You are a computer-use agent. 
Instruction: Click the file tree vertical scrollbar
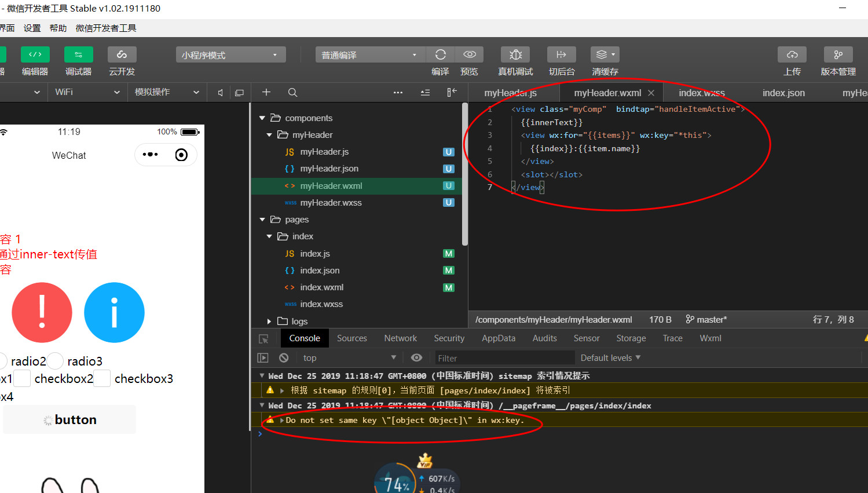pos(464,174)
